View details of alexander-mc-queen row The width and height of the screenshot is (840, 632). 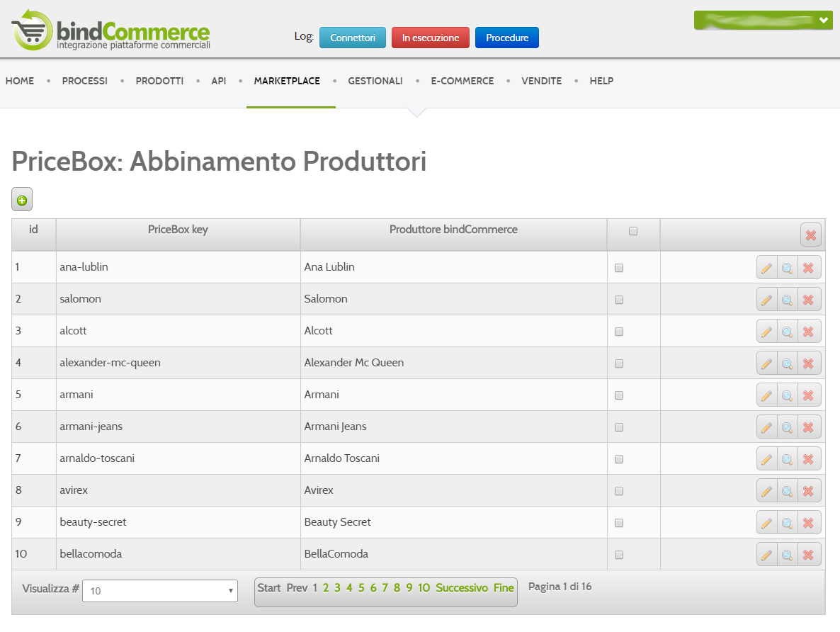click(787, 363)
